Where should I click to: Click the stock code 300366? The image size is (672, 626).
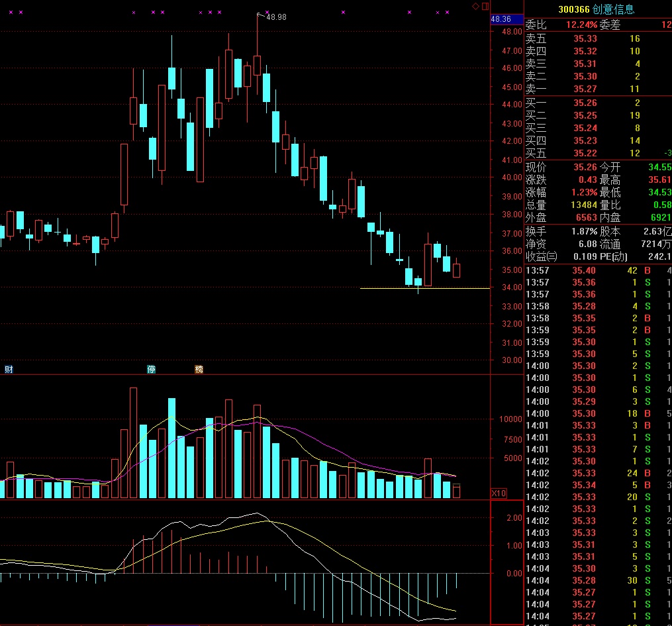[x=573, y=9]
